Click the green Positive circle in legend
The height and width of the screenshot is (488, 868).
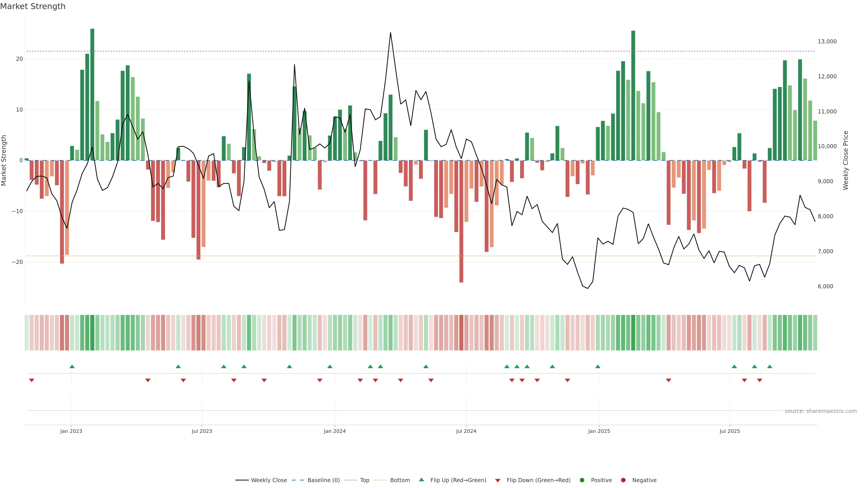click(x=582, y=480)
